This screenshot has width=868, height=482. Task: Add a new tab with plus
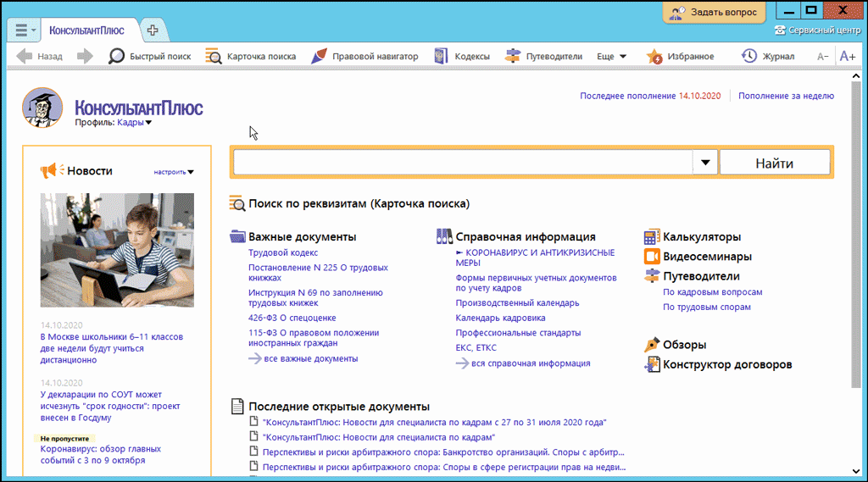coord(153,30)
